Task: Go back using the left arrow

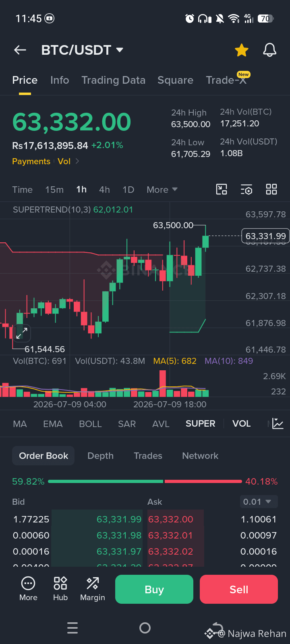Action: pos(20,50)
